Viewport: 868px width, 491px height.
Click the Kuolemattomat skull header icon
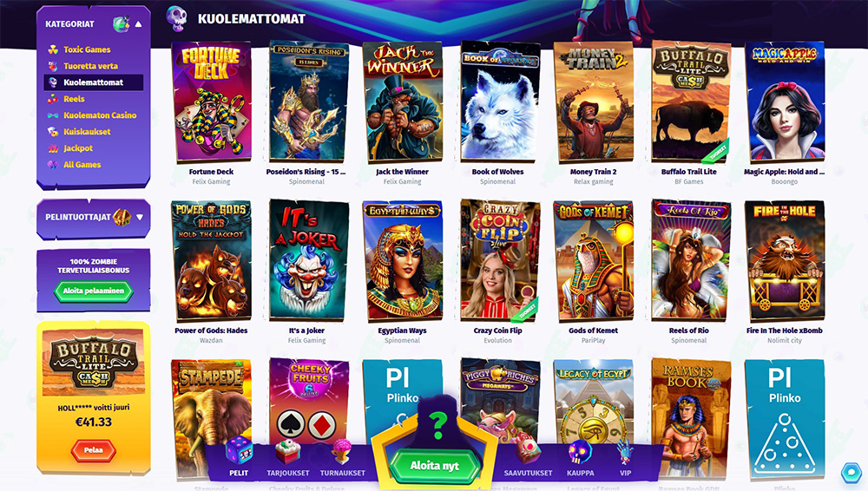[x=176, y=19]
